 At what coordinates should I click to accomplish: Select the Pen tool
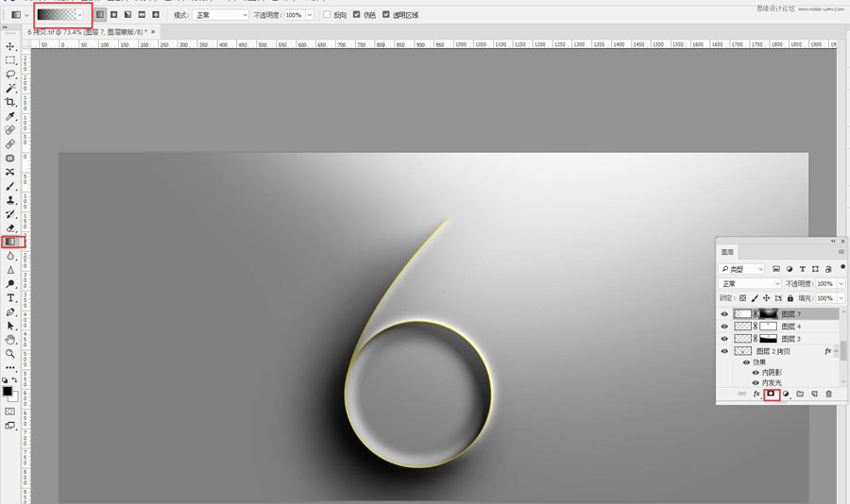9,312
